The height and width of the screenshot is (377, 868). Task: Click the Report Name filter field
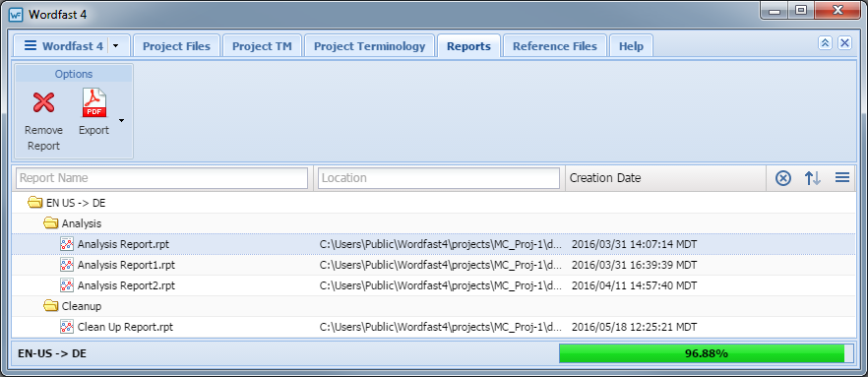(161, 178)
